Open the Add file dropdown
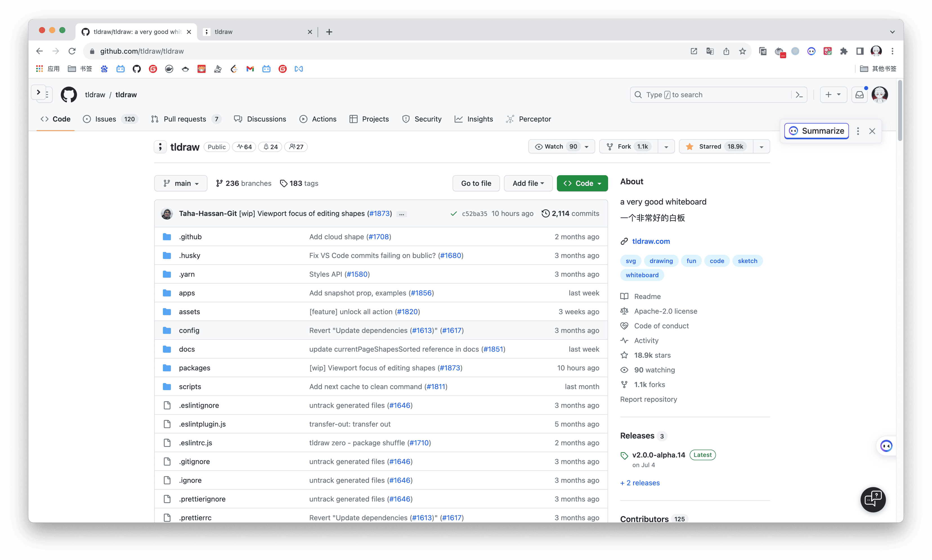 (528, 183)
